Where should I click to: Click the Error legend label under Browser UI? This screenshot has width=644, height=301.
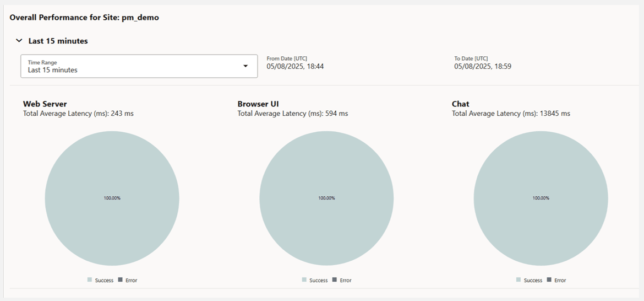tap(346, 281)
